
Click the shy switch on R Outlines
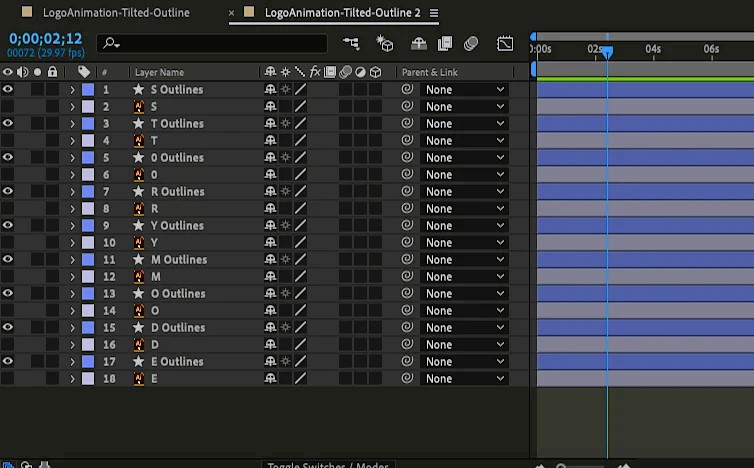click(x=270, y=191)
